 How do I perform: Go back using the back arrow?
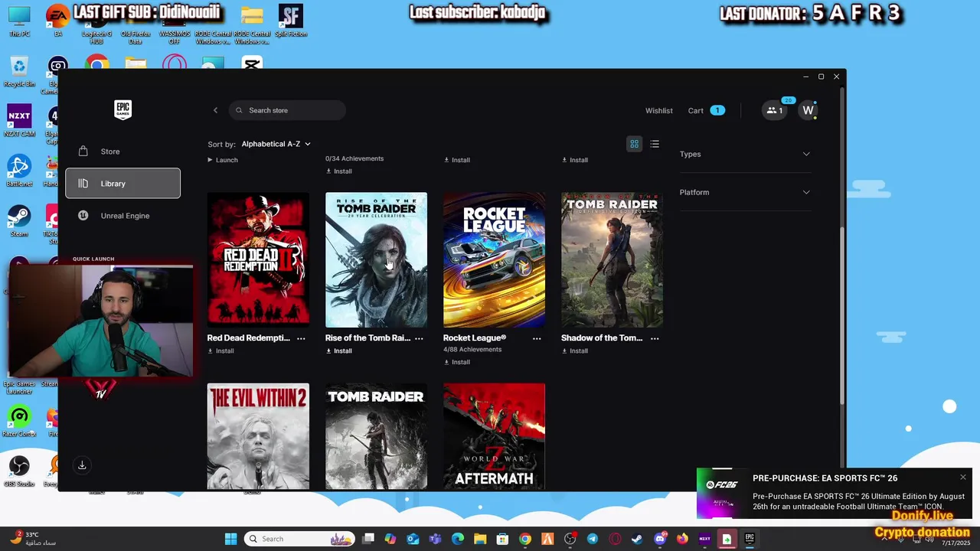(x=215, y=110)
